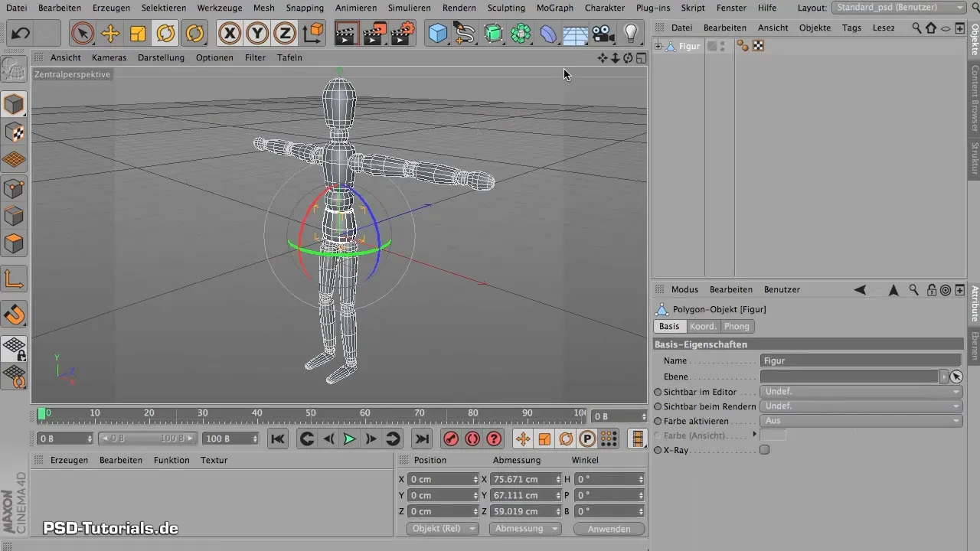Open attribute manager Modus menu

(684, 289)
